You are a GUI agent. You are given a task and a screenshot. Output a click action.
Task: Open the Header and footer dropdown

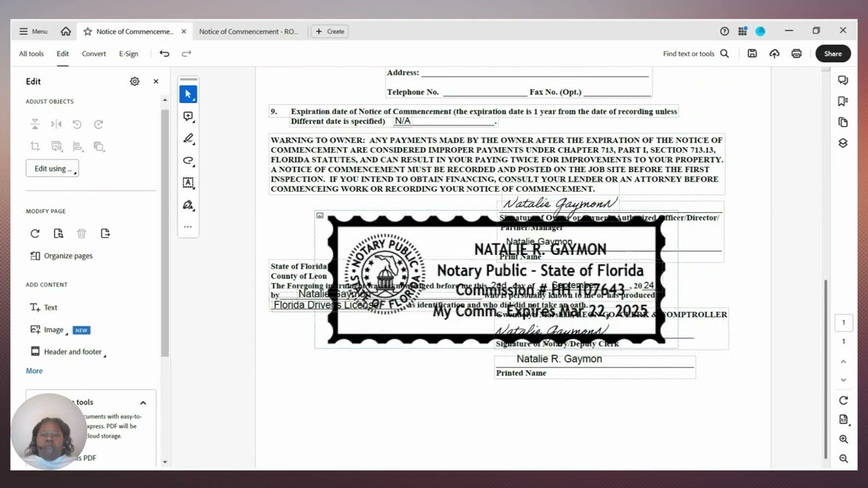67,352
